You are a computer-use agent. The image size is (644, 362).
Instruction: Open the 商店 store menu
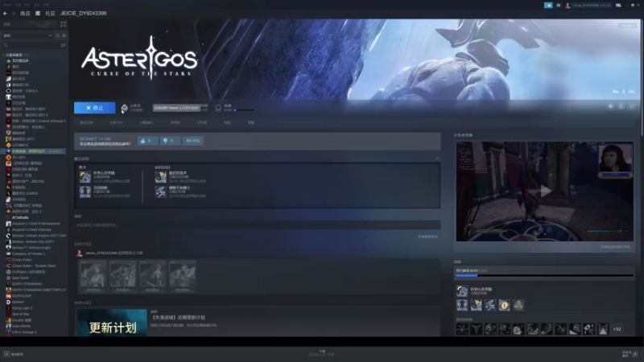(25, 14)
